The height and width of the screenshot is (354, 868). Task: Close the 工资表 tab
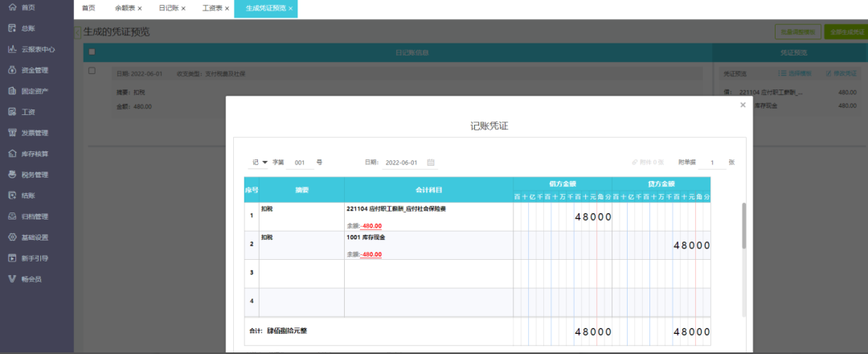point(227,9)
